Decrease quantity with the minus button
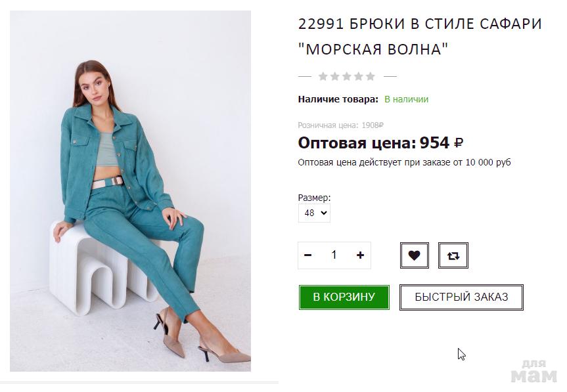The width and height of the screenshot is (567, 392). point(308,255)
